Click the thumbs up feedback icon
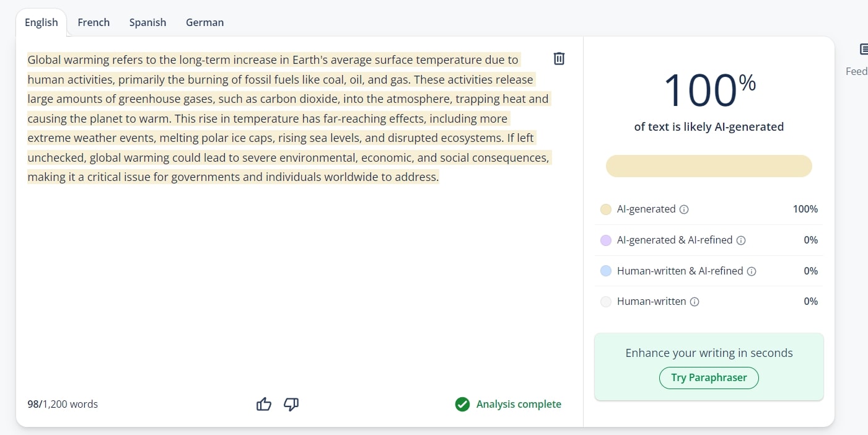The height and width of the screenshot is (435, 868). 264,404
